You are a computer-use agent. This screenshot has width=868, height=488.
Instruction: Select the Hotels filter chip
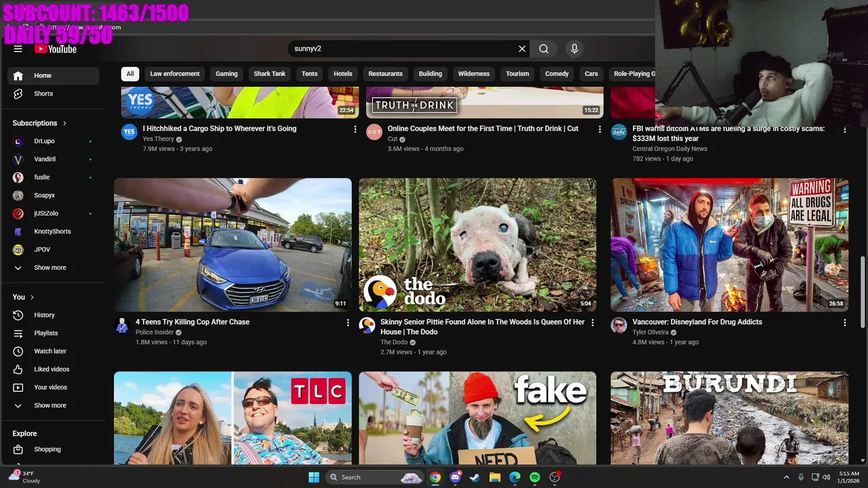click(x=343, y=74)
